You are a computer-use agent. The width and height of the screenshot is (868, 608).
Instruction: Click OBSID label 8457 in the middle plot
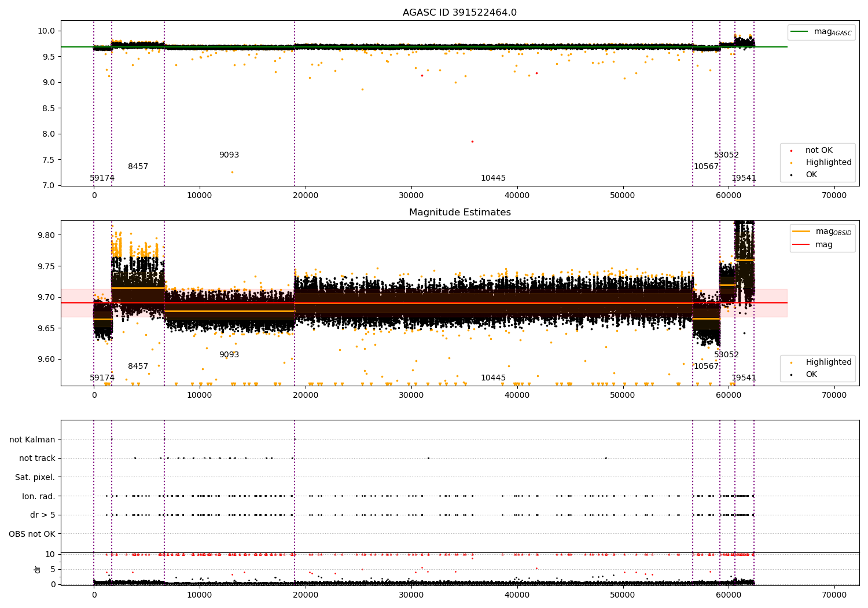pyautogui.click(x=138, y=367)
